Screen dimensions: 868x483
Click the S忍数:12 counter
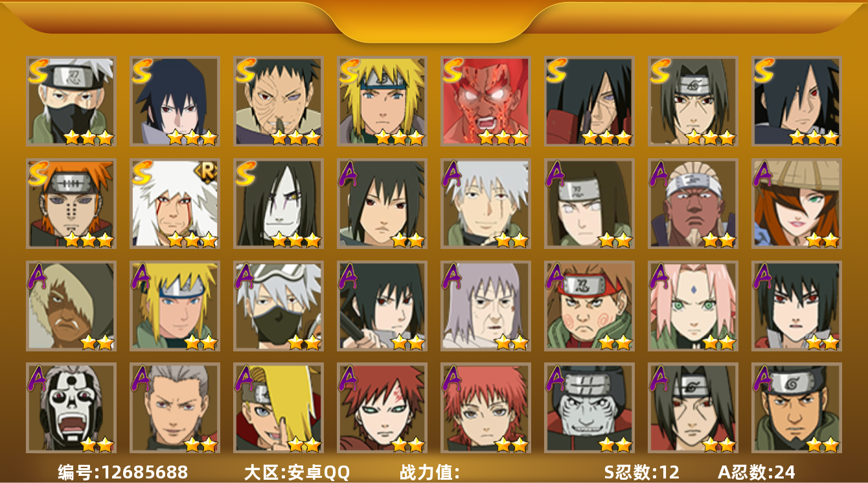coord(642,472)
